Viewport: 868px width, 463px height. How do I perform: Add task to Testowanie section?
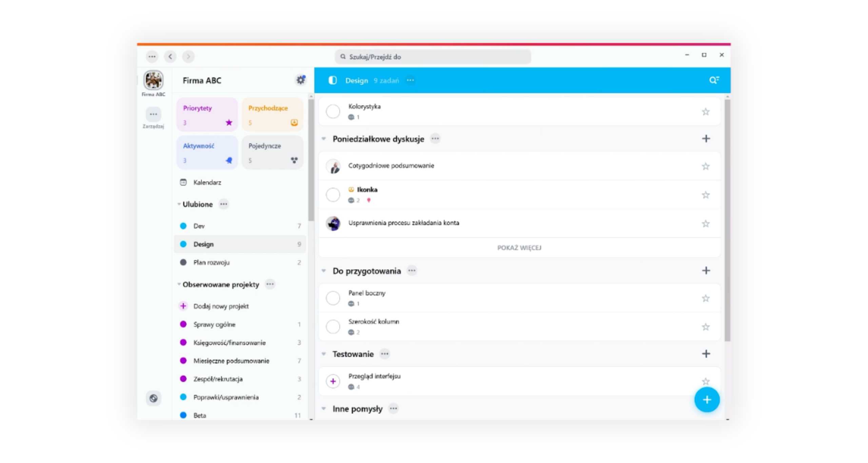706,353
